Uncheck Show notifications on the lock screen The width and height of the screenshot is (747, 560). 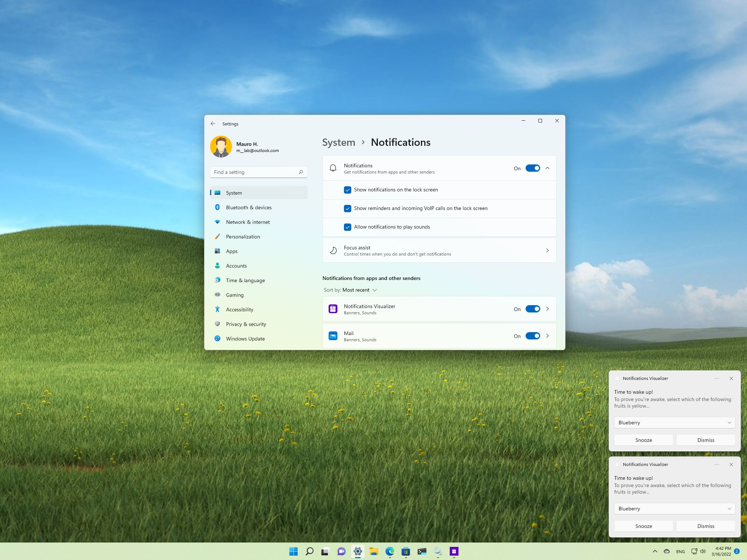pos(348,190)
